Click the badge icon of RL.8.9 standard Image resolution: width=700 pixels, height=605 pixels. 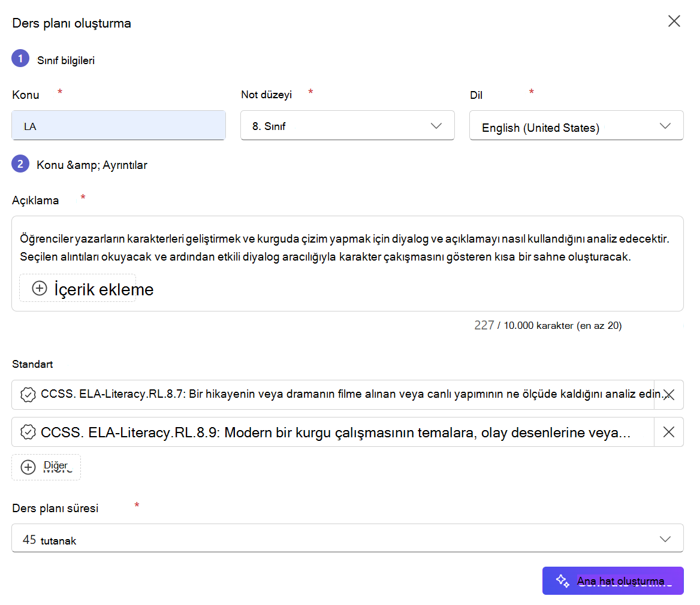(28, 432)
